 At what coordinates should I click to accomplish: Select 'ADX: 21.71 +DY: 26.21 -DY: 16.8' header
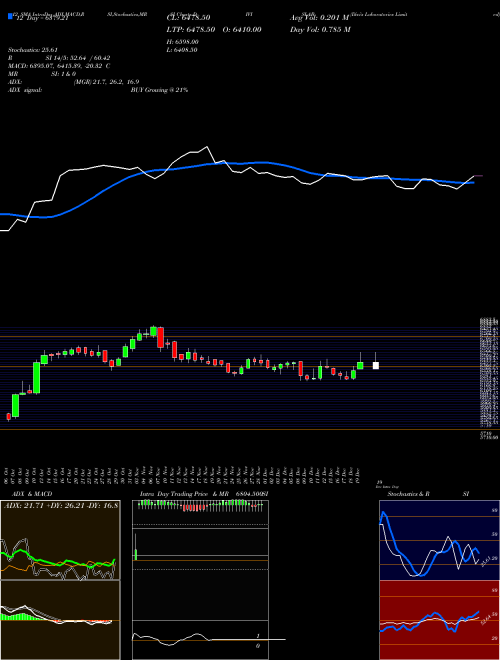(x=61, y=505)
